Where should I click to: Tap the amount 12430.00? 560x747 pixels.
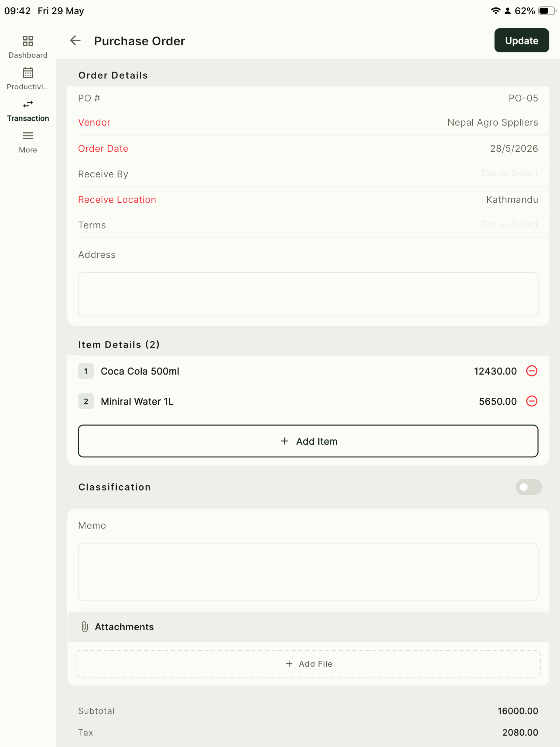tap(495, 371)
